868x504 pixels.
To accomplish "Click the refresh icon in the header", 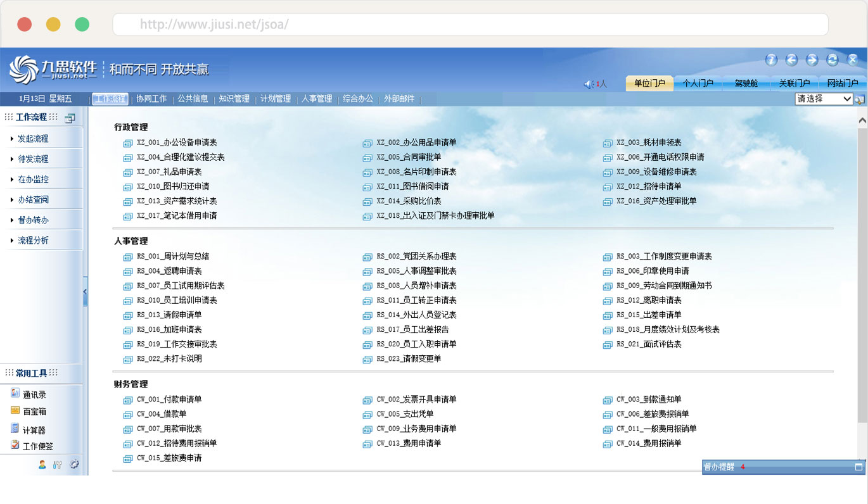I will point(833,60).
